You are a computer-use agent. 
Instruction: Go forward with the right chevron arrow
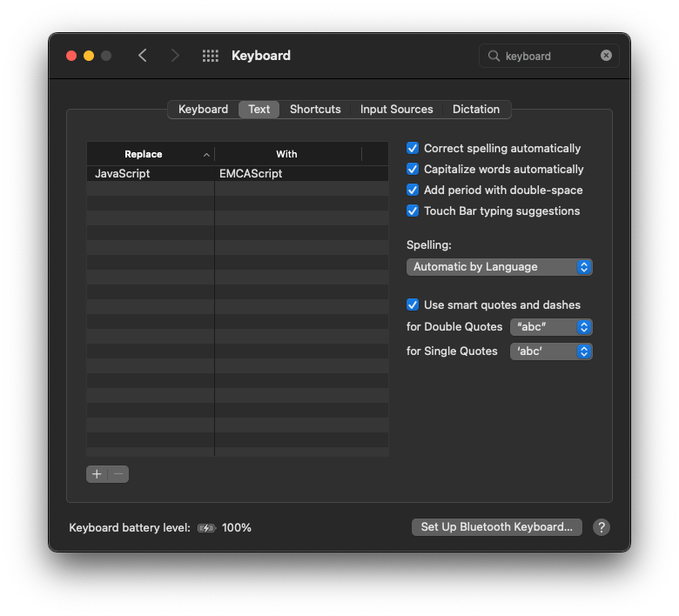174,56
